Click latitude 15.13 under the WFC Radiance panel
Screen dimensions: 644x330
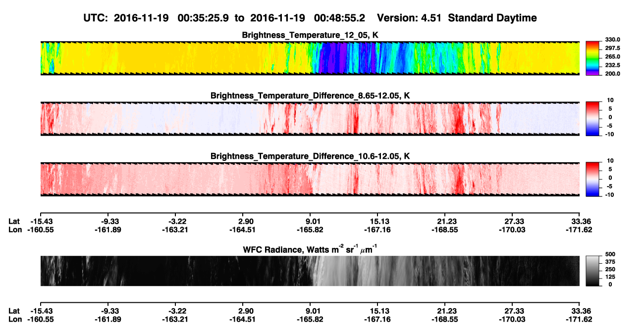point(377,311)
